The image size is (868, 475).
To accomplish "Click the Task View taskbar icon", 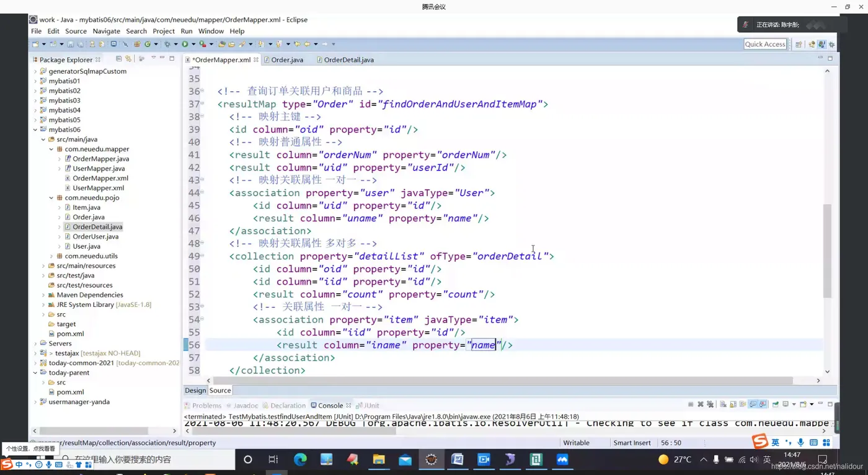I will pos(273,459).
